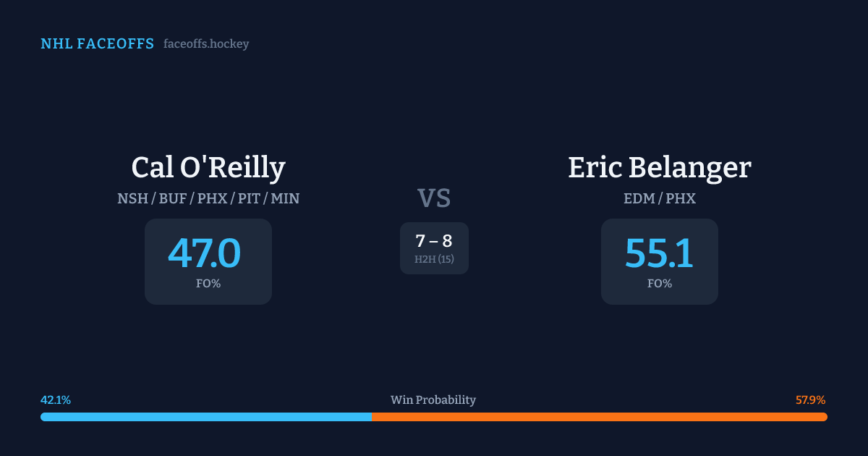Image resolution: width=868 pixels, height=456 pixels.
Task: Click the VS text between players
Action: pos(434,198)
